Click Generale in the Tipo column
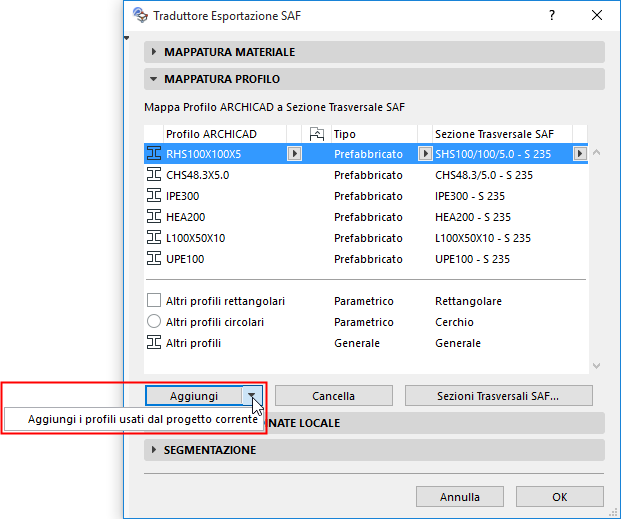The width and height of the screenshot is (621, 519). 357,343
